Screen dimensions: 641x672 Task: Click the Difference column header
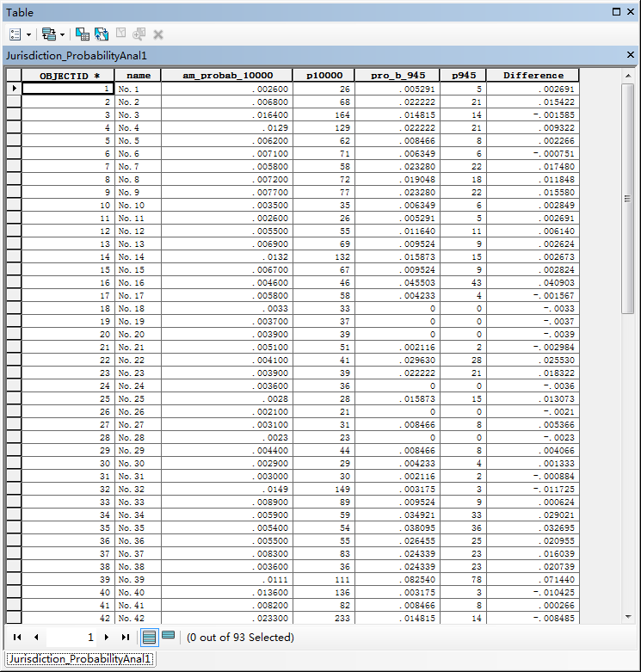[x=533, y=76]
